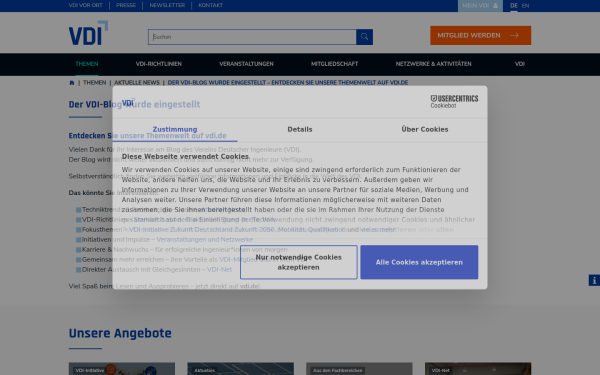Open Mitgliedschaft navigation menu
Viewport: 600px width, 375px height.
pos(334,64)
